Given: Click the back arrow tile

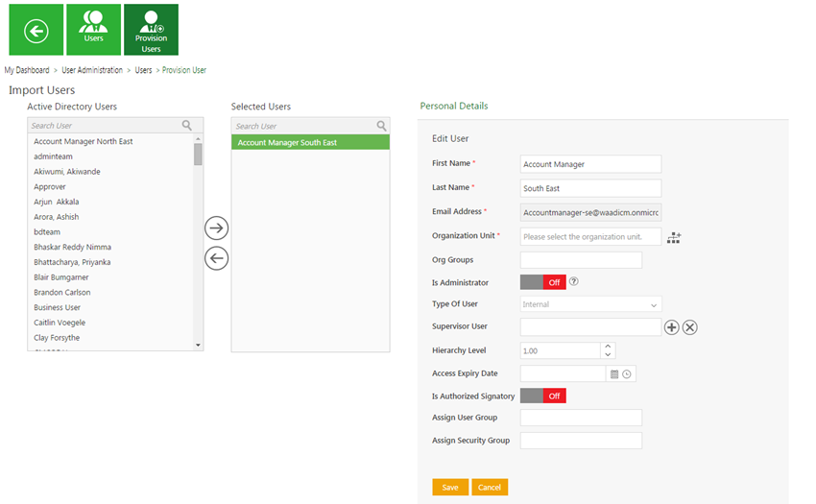Looking at the screenshot, I should pos(36,30).
